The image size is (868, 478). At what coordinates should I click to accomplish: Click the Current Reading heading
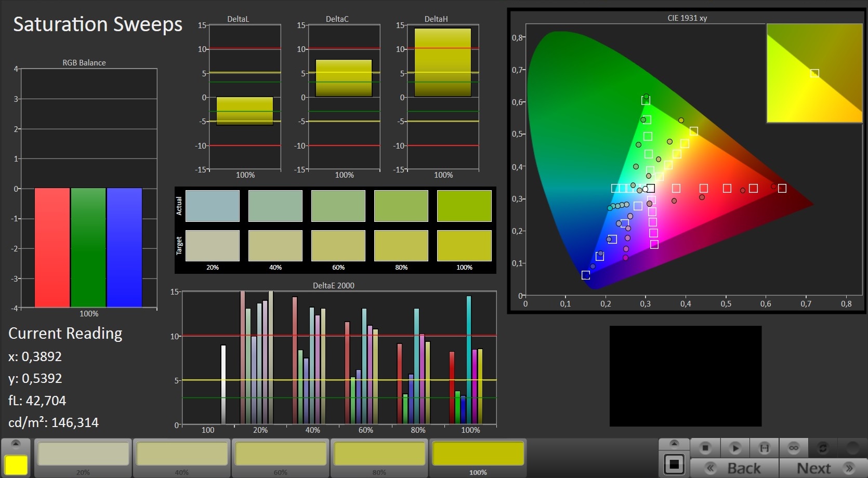65,334
